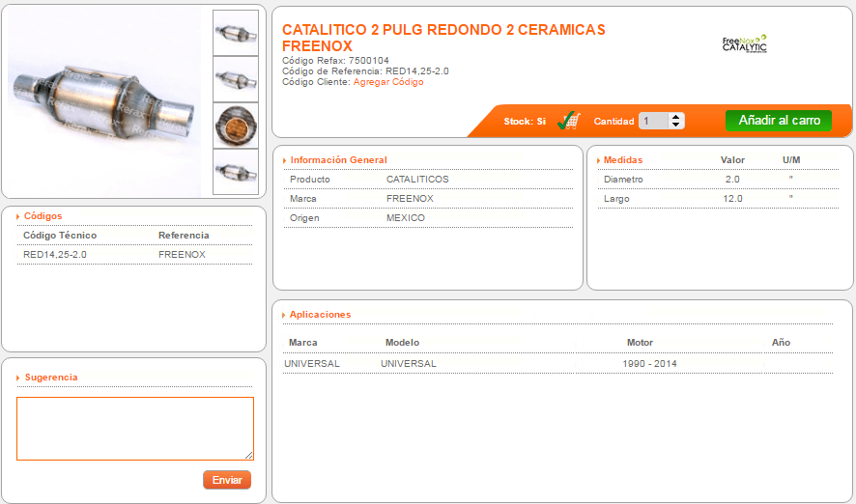This screenshot has height=504, width=856.
Task: Open the main catalytic converter product image
Action: 103,101
